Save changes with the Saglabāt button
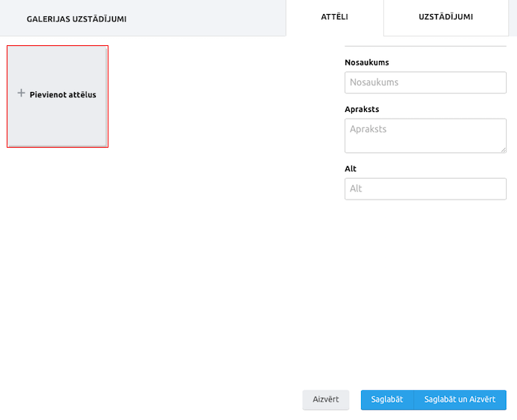 pyautogui.click(x=387, y=399)
